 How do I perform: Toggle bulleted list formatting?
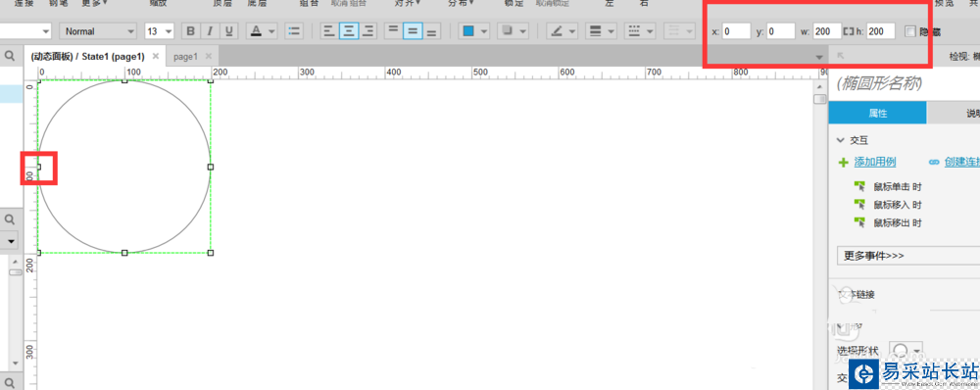(x=294, y=31)
